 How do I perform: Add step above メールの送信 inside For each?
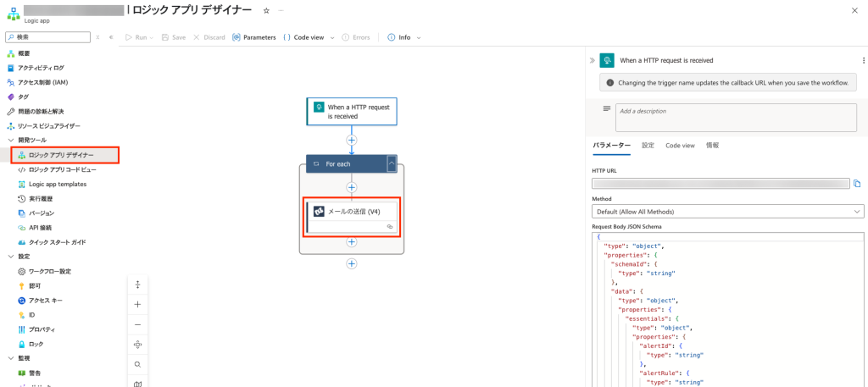click(x=352, y=187)
